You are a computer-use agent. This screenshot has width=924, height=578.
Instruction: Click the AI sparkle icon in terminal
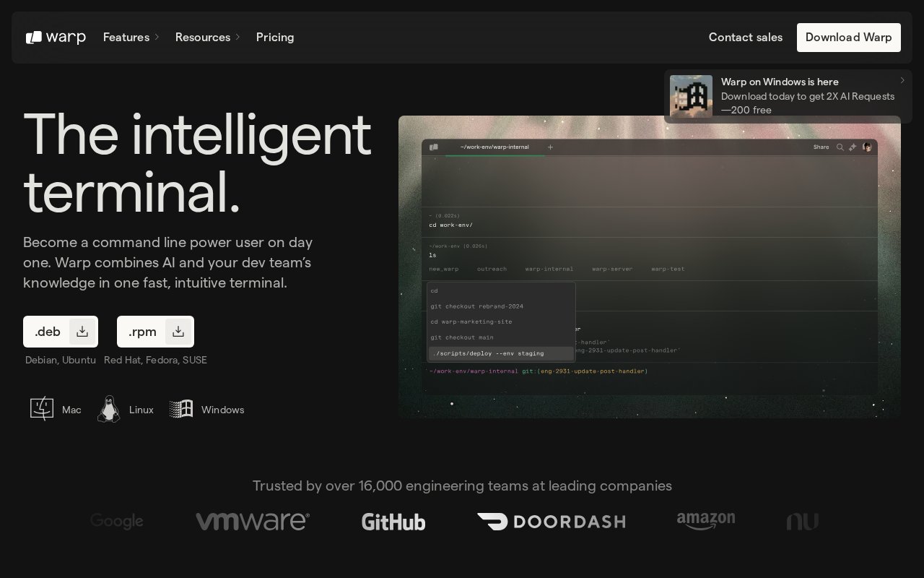tap(853, 147)
